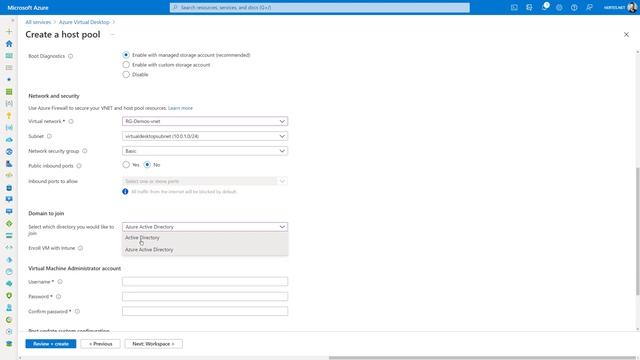Image resolution: width=640 pixels, height=360 pixels.
Task: Click the Previous button
Action: coord(100,344)
